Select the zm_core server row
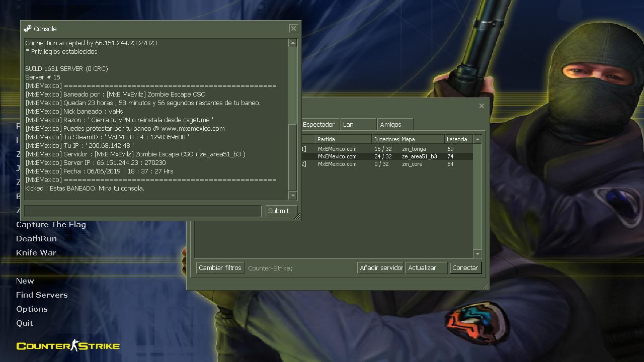This screenshot has height=362, width=644. click(x=386, y=164)
